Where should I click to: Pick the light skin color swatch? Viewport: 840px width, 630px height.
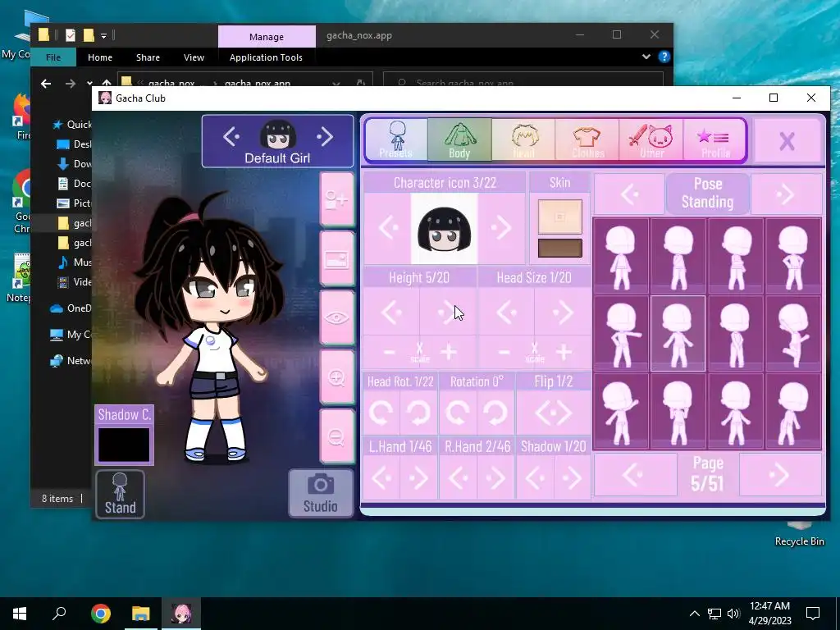[x=559, y=217]
